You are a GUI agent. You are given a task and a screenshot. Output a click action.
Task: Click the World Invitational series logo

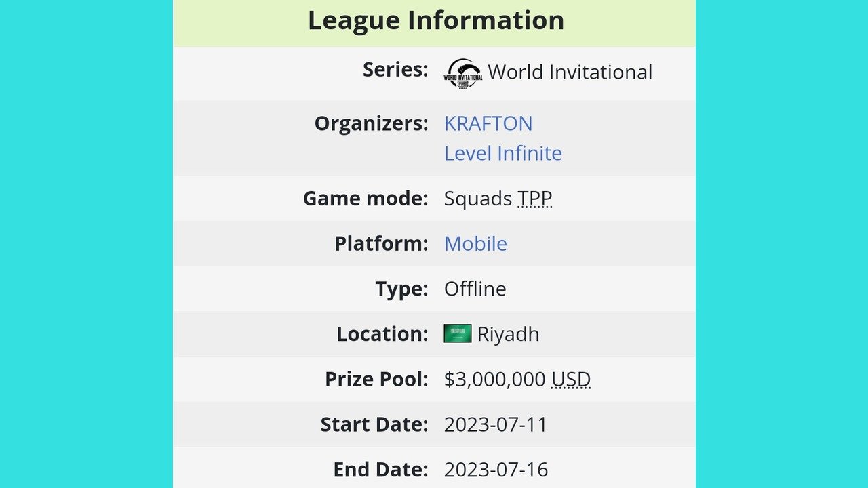coord(463,74)
